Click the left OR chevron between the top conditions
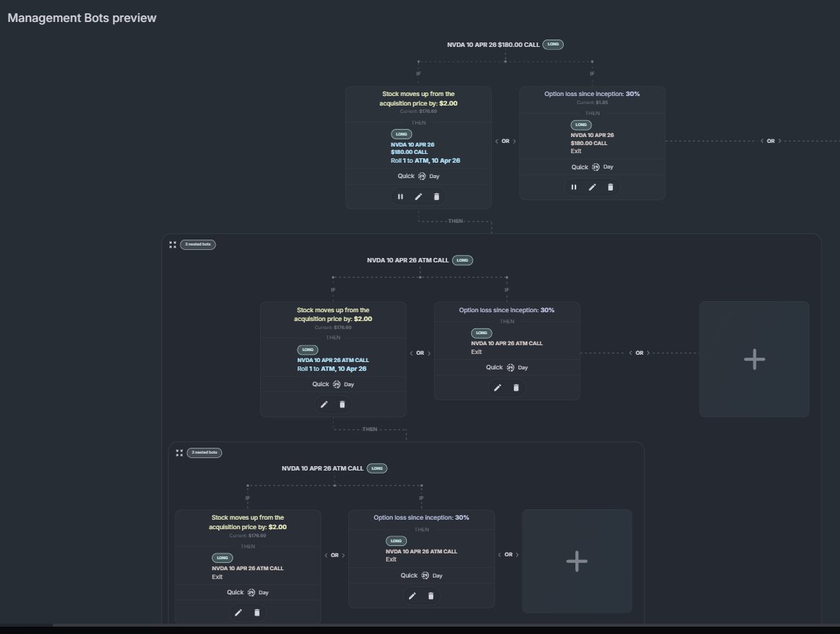The height and width of the screenshot is (634, 840). pos(498,141)
